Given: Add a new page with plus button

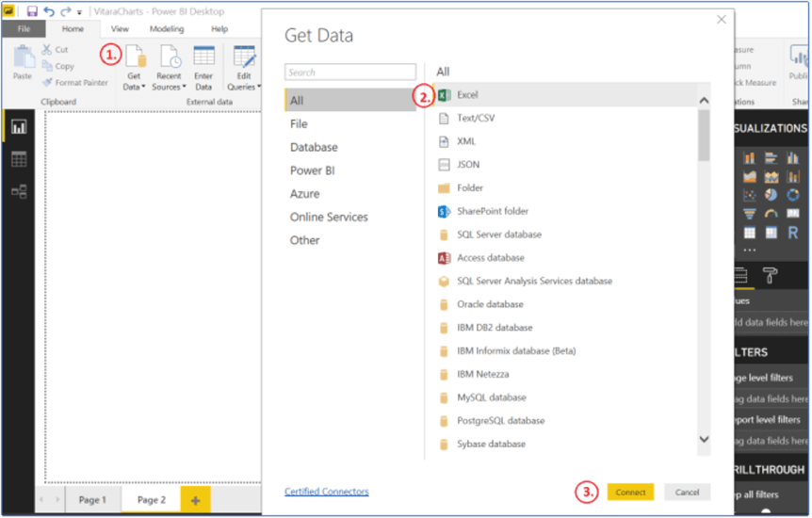Looking at the screenshot, I should click(196, 500).
